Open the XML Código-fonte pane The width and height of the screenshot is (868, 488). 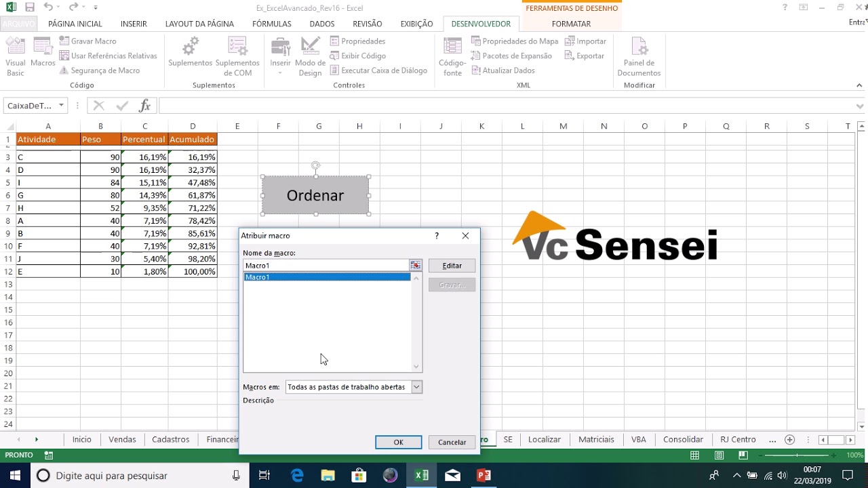(x=452, y=57)
